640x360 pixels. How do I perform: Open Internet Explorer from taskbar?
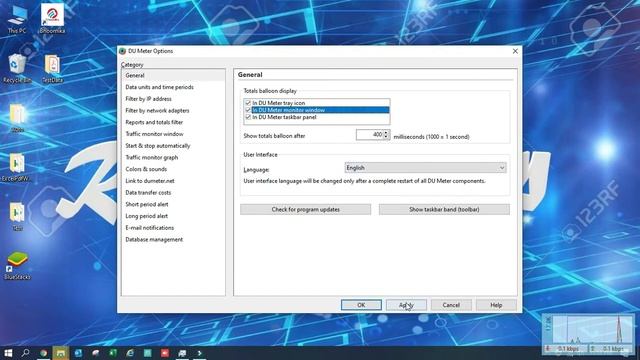[130, 353]
